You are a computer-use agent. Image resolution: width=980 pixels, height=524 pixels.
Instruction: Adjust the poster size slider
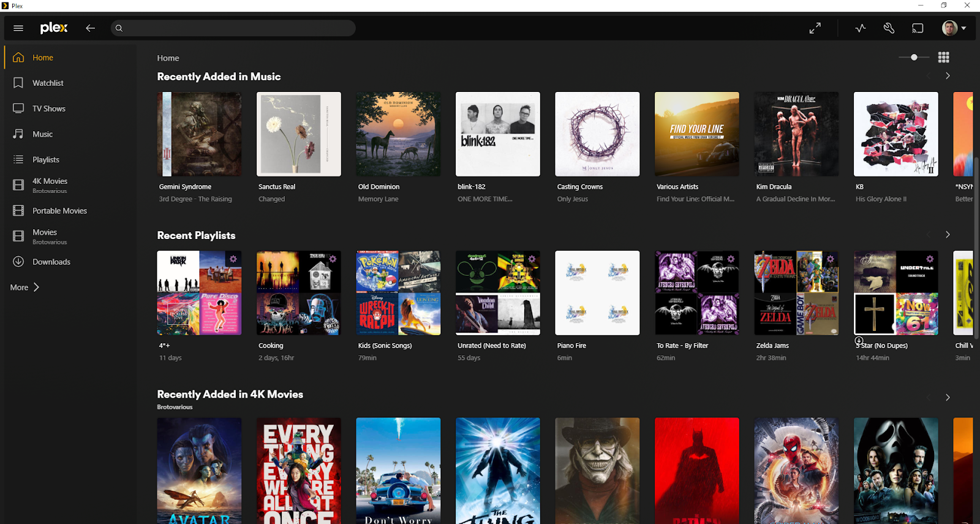point(914,57)
